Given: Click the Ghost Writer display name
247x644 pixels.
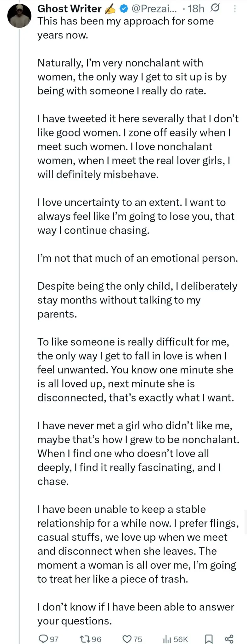Looking at the screenshot, I should [x=69, y=8].
